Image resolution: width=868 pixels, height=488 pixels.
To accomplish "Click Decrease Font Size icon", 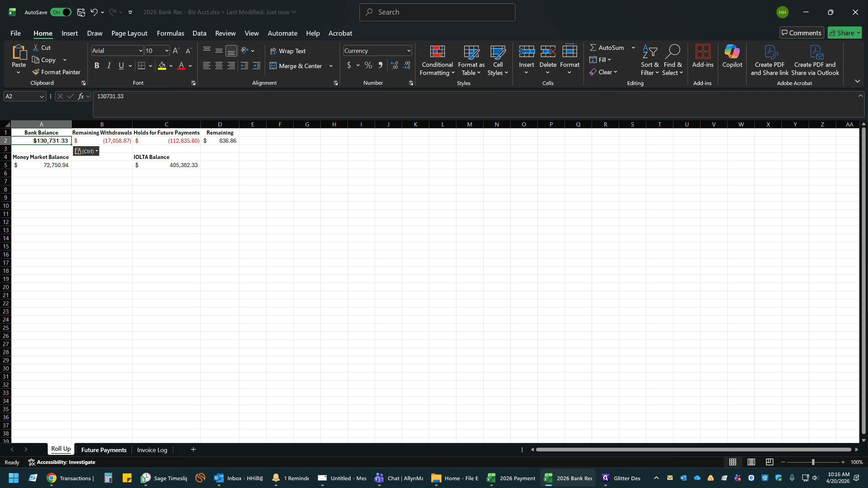I will 189,51.
